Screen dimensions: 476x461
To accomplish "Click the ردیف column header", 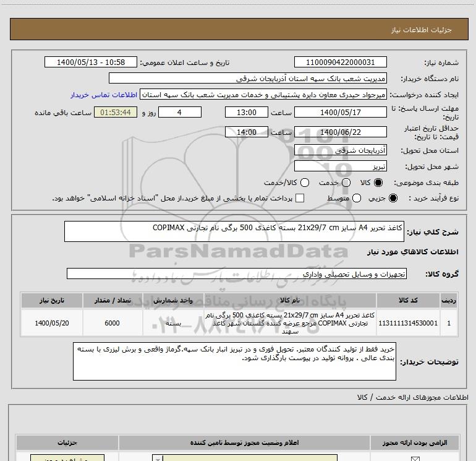I will tap(449, 300).
